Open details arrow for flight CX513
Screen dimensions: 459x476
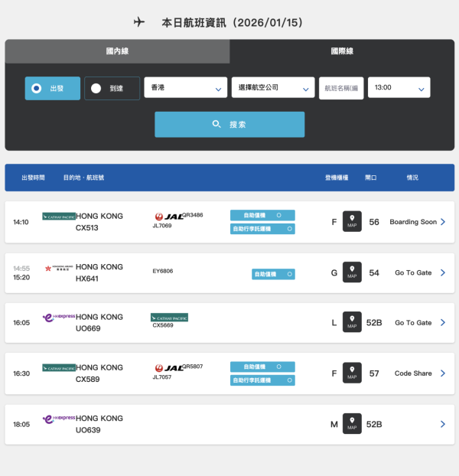point(443,222)
